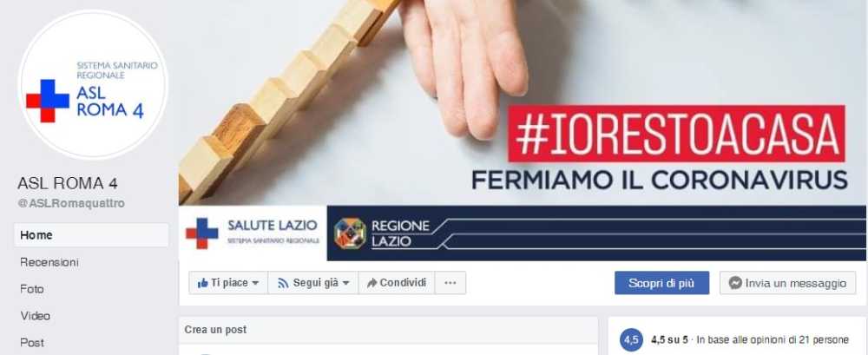Open the Recensioni section
Image resolution: width=868 pixels, height=355 pixels.
[x=49, y=262]
